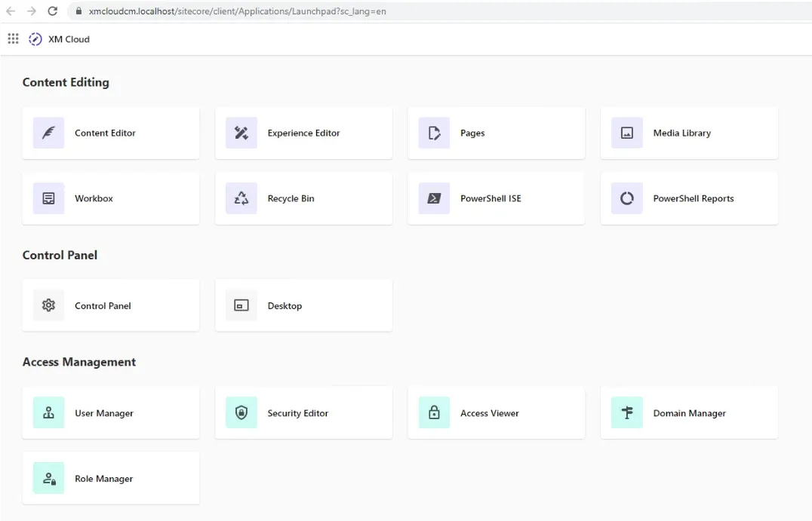812x521 pixels.
Task: Click the Control Panel gear icon
Action: (49, 305)
